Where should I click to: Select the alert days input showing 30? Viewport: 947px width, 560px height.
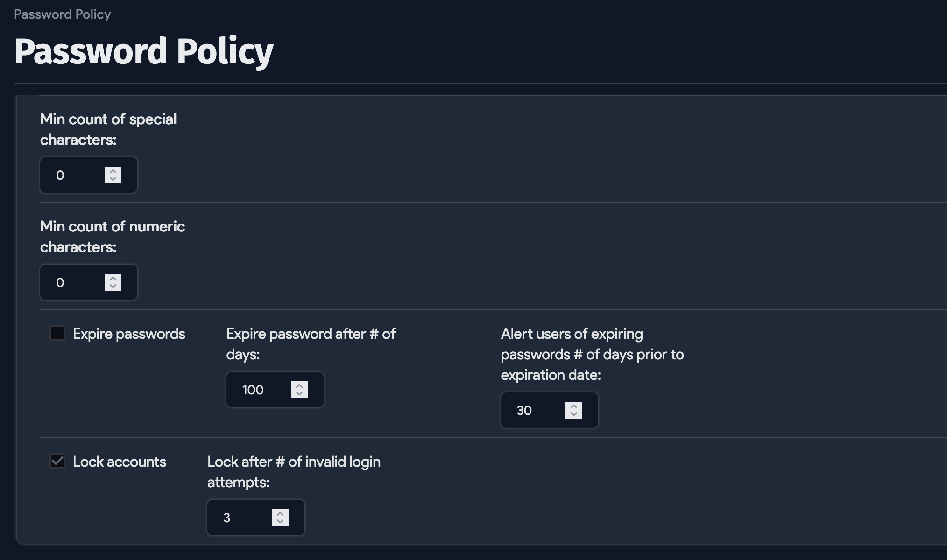(x=532, y=410)
